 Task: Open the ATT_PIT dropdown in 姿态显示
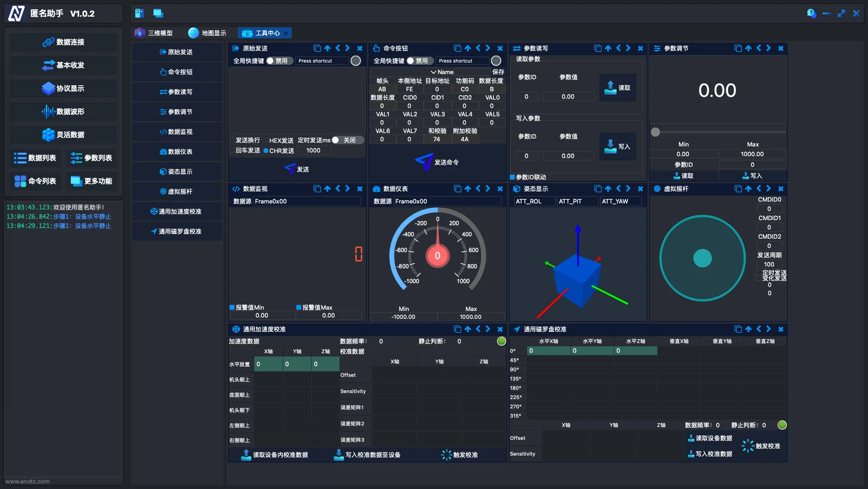pos(578,201)
